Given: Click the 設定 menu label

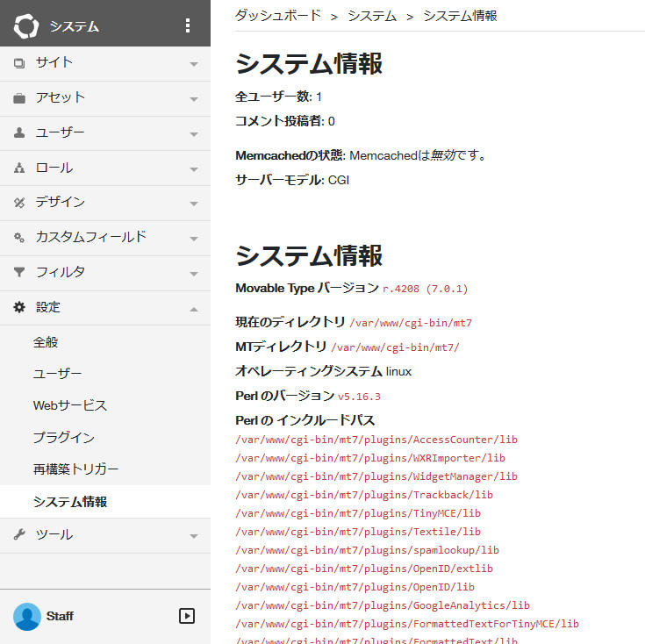Looking at the screenshot, I should pyautogui.click(x=47, y=307).
